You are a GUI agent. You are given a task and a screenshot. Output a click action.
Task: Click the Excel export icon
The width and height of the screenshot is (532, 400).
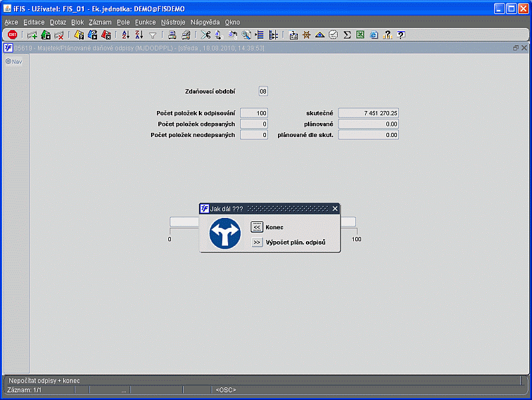(x=360, y=35)
